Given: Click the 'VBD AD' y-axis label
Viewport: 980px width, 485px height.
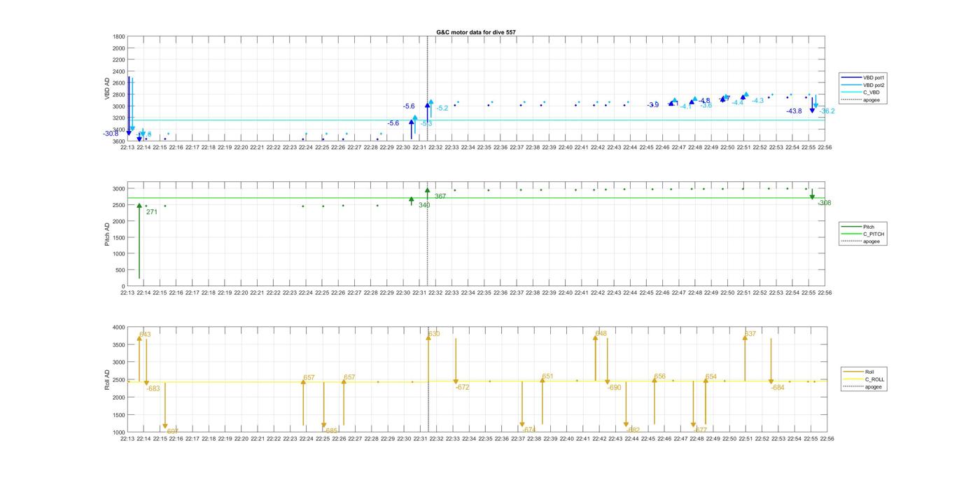Looking at the screenshot, I should 107,89.
